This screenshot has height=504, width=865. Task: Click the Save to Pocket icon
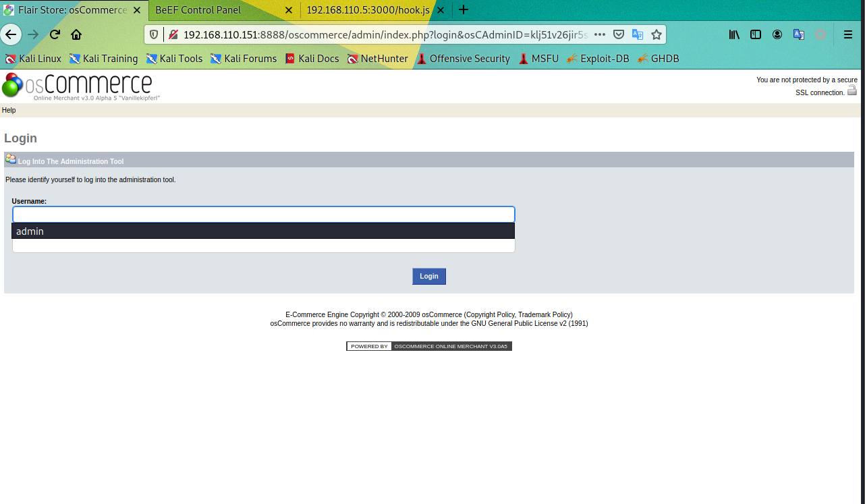coord(618,34)
